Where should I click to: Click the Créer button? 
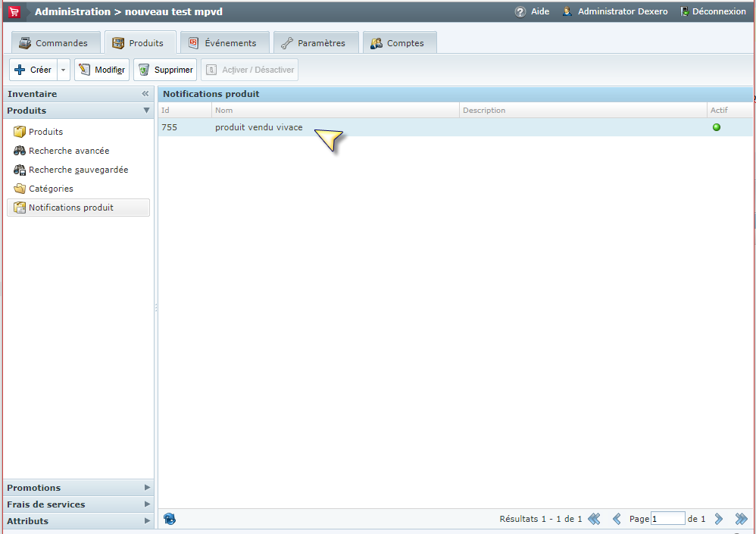coord(33,70)
